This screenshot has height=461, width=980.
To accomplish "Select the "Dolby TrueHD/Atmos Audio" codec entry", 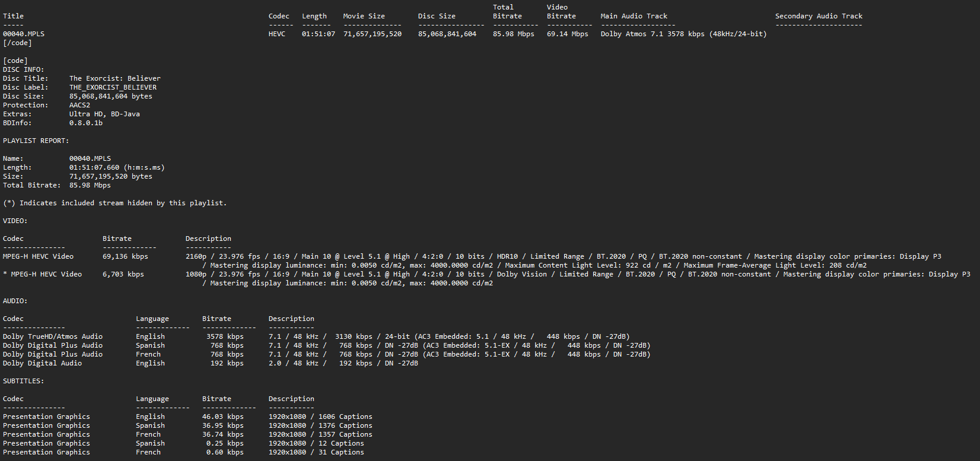I will click(x=52, y=336).
